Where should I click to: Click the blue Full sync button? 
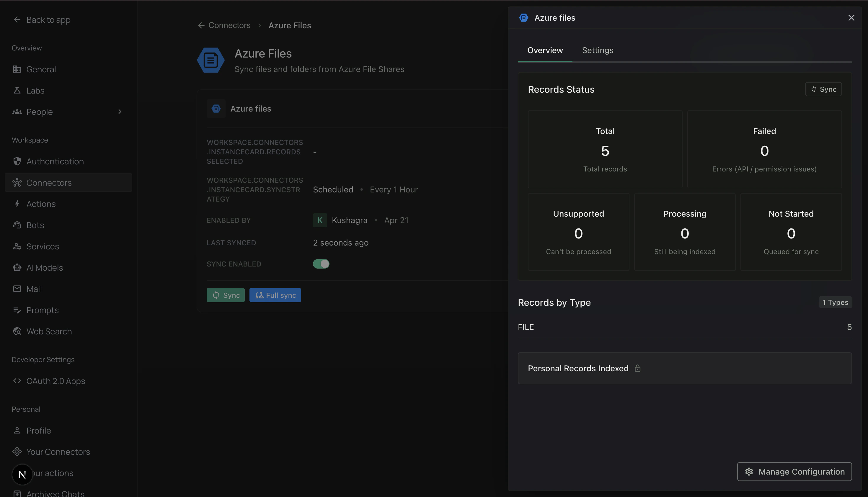[275, 295]
